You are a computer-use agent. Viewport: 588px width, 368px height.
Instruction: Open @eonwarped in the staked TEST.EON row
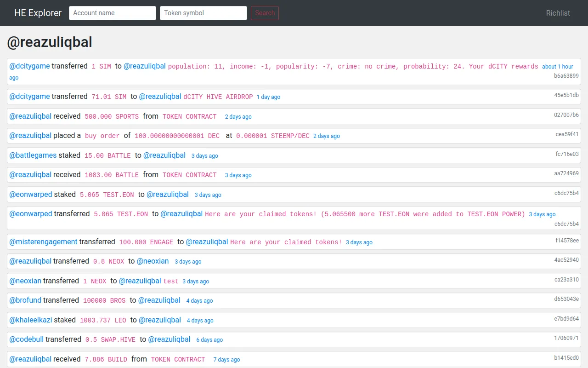coord(31,195)
